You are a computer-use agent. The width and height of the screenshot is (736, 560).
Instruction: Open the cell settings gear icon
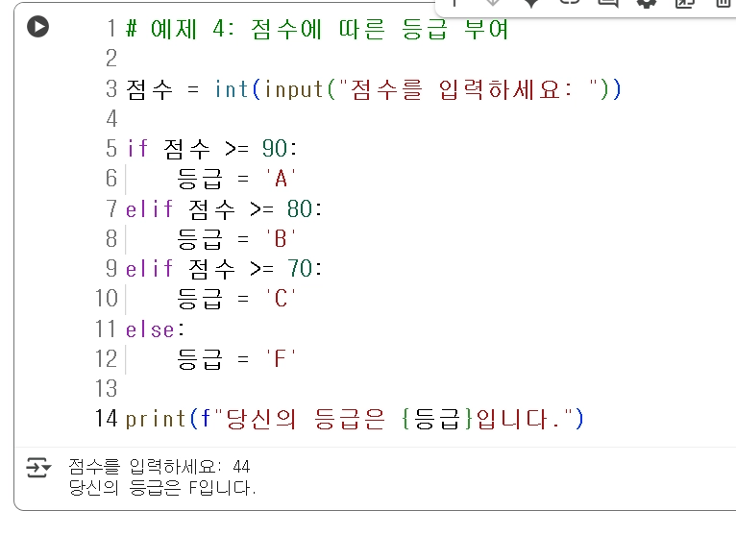(x=647, y=2)
